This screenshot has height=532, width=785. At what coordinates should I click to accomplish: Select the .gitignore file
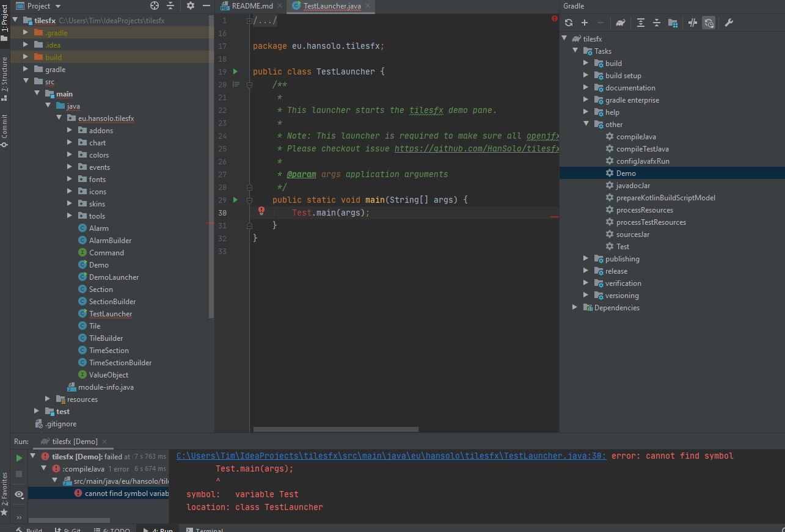[x=60, y=424]
